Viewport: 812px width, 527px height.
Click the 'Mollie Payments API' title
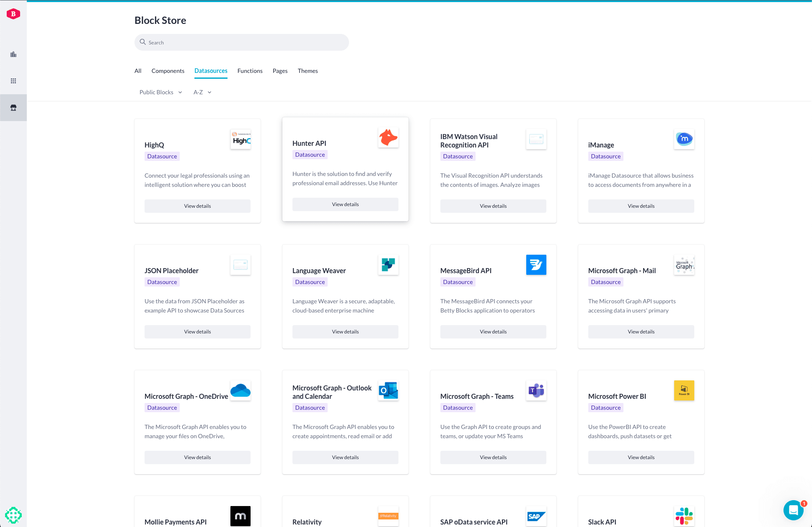(x=176, y=522)
